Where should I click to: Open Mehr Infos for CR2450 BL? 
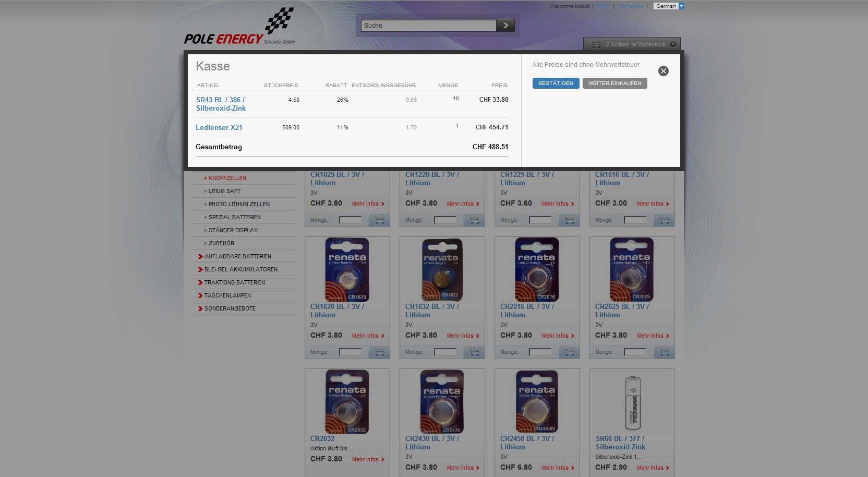tap(558, 468)
